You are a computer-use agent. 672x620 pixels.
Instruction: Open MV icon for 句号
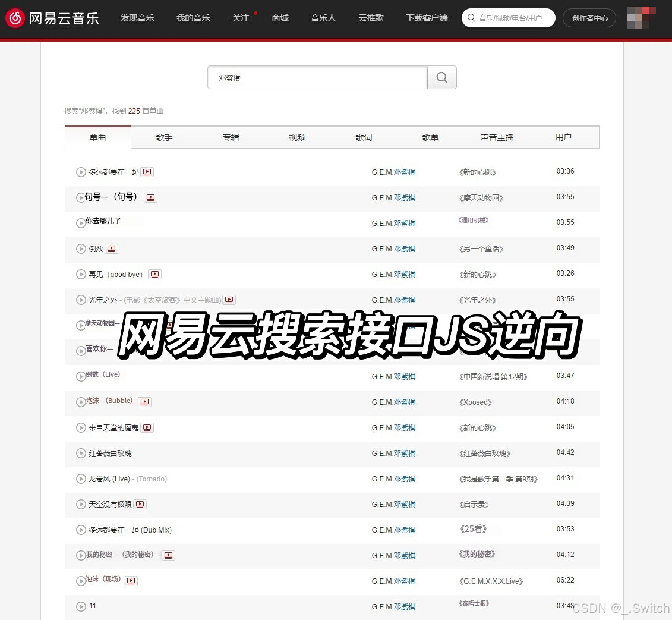(150, 197)
